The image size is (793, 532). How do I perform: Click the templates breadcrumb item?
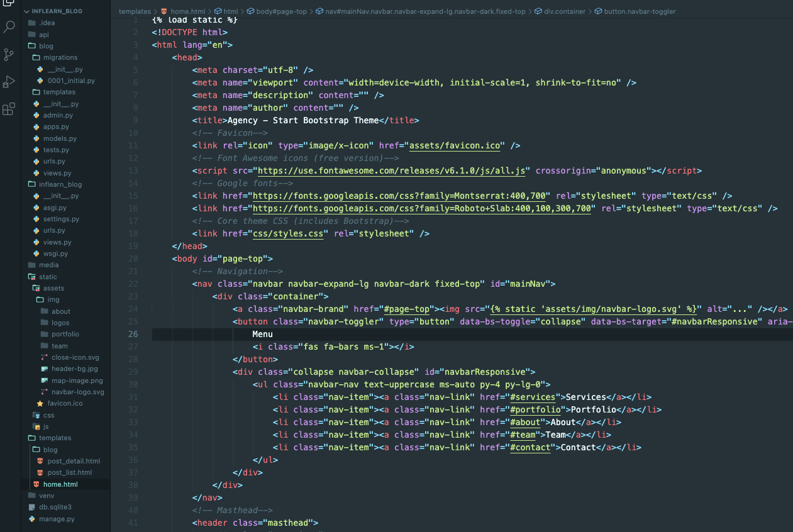(135, 11)
